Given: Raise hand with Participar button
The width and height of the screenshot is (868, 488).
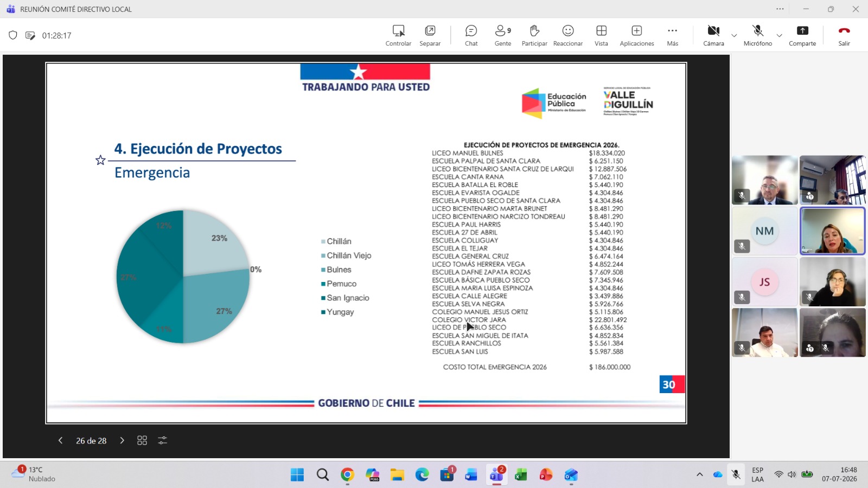Looking at the screenshot, I should [534, 35].
